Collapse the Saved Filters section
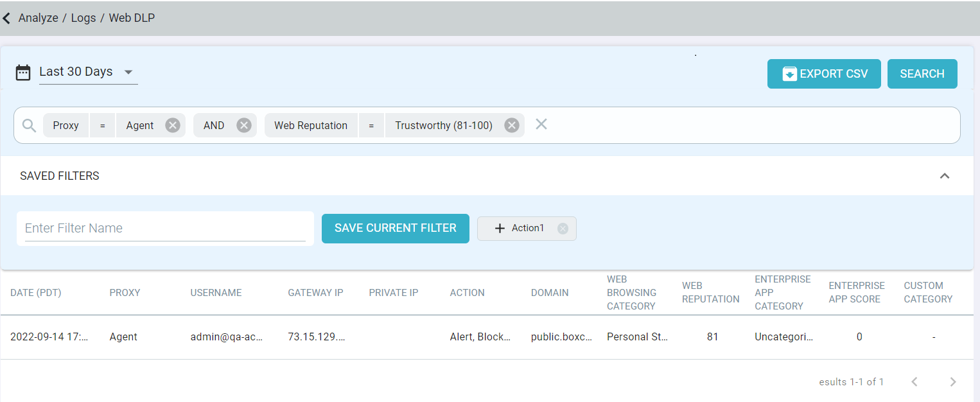 [944, 176]
